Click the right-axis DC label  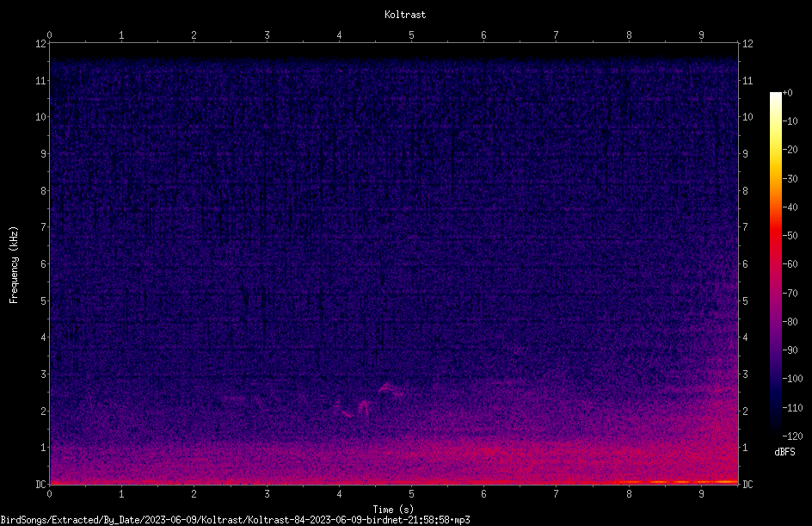click(747, 484)
